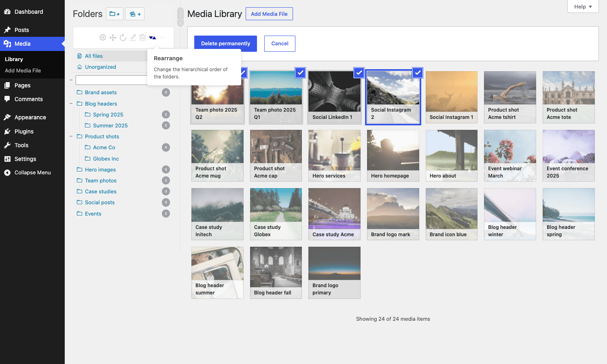Open the Hero images folder
The width and height of the screenshot is (607, 364).
100,170
